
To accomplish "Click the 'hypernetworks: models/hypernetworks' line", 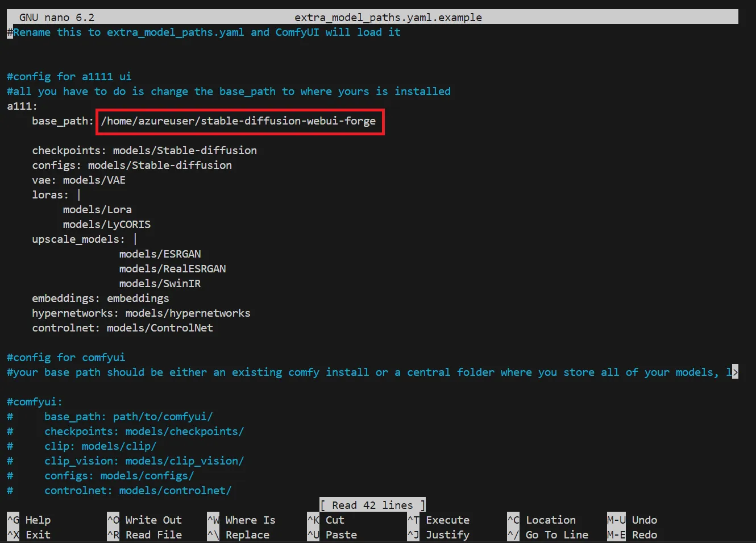I will (142, 313).
